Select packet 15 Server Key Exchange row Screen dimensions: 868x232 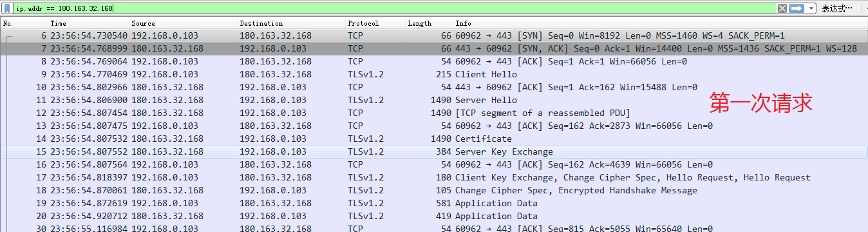click(x=434, y=151)
